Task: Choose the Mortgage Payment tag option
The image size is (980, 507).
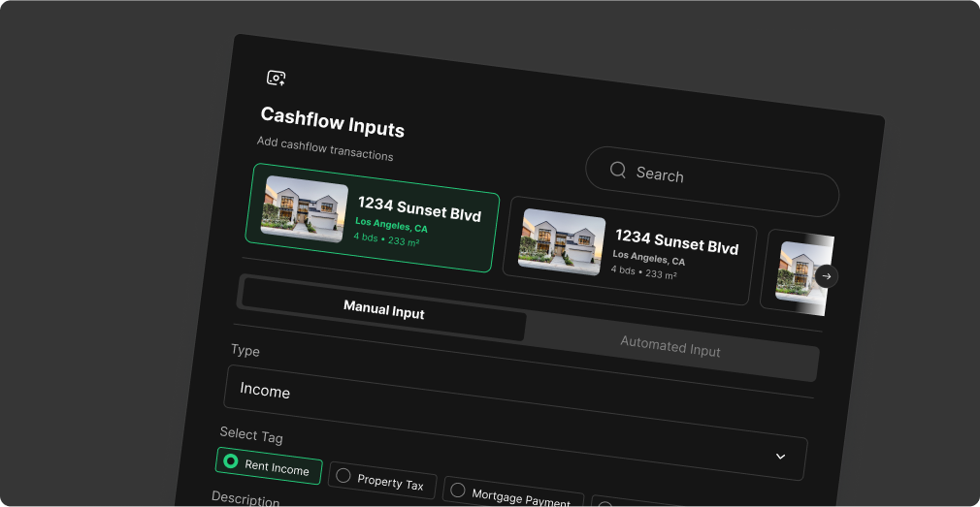Action: tap(458, 491)
